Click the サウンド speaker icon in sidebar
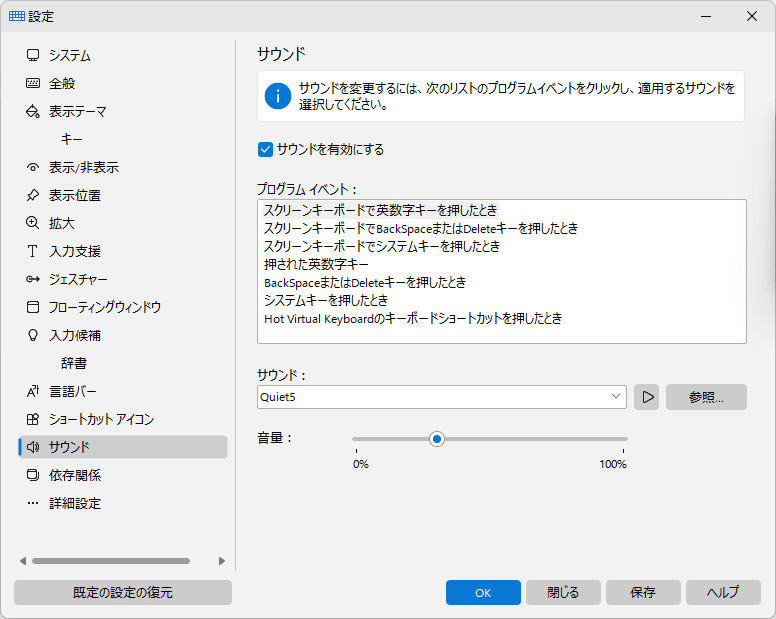Screen dimensions: 776x619 click(x=33, y=447)
